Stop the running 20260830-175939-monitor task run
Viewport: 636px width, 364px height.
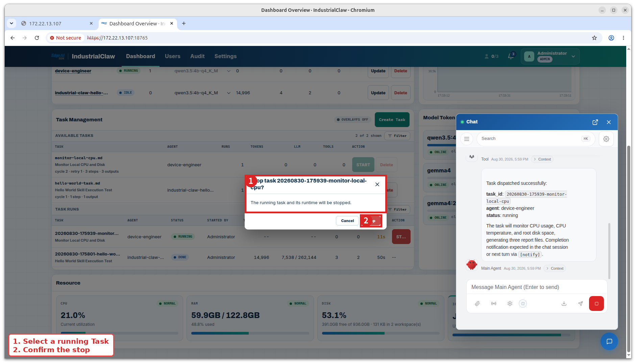point(401,237)
